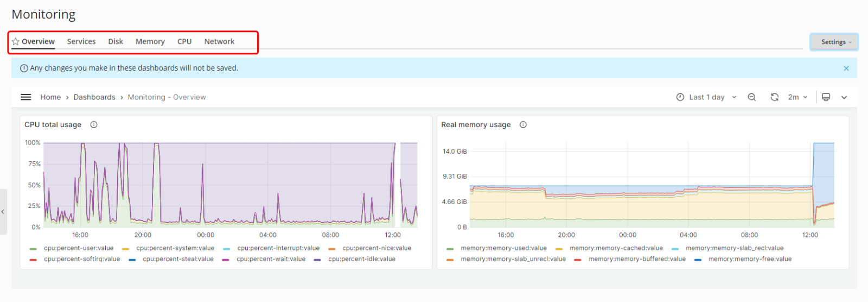Image resolution: width=868 pixels, height=302 pixels.
Task: Close the blue info banner
Action: [846, 68]
